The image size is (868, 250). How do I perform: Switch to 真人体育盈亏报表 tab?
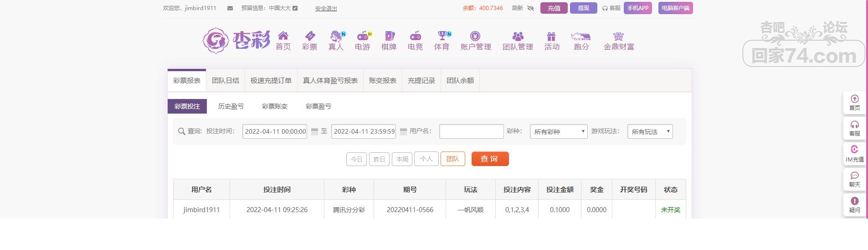pyautogui.click(x=330, y=81)
